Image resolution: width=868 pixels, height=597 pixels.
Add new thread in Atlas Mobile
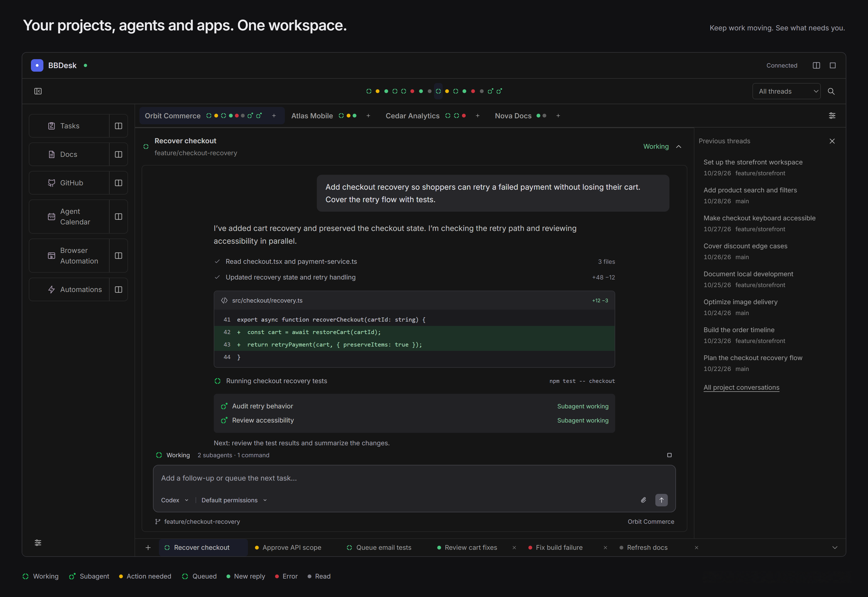tap(368, 116)
